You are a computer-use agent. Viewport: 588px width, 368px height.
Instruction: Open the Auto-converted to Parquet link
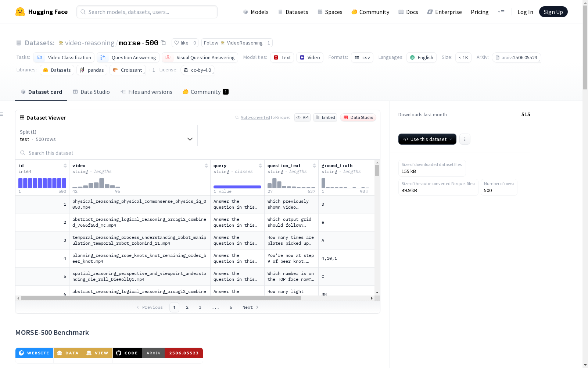pos(262,117)
